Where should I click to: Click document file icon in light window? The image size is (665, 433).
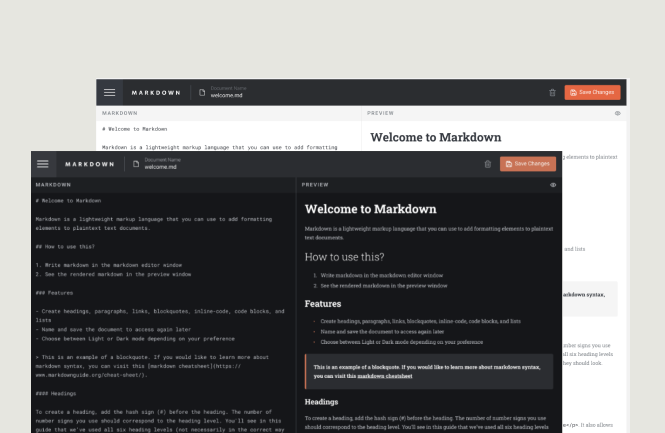(x=202, y=92)
